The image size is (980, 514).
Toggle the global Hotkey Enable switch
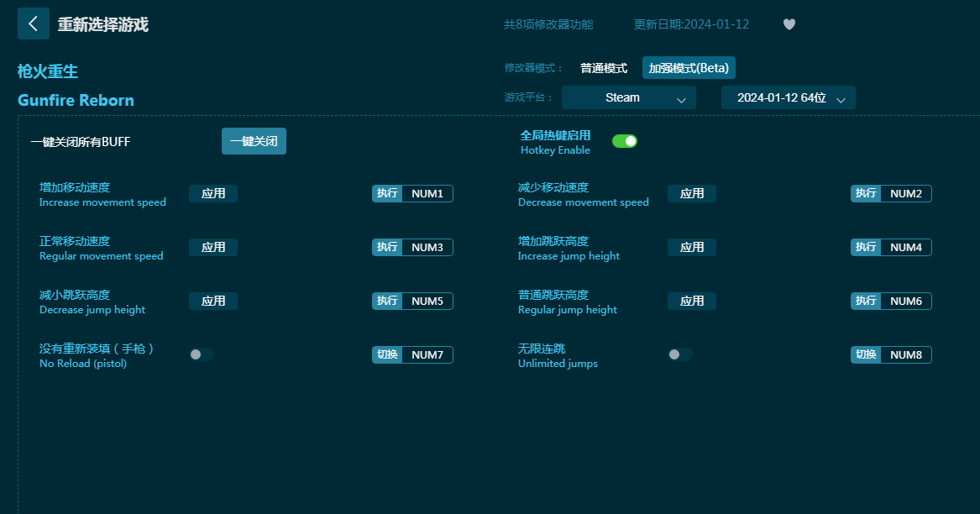tap(625, 141)
